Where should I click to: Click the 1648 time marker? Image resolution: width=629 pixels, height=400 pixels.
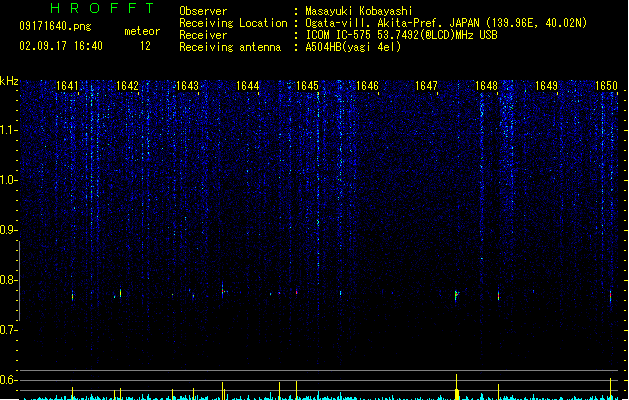[486, 86]
